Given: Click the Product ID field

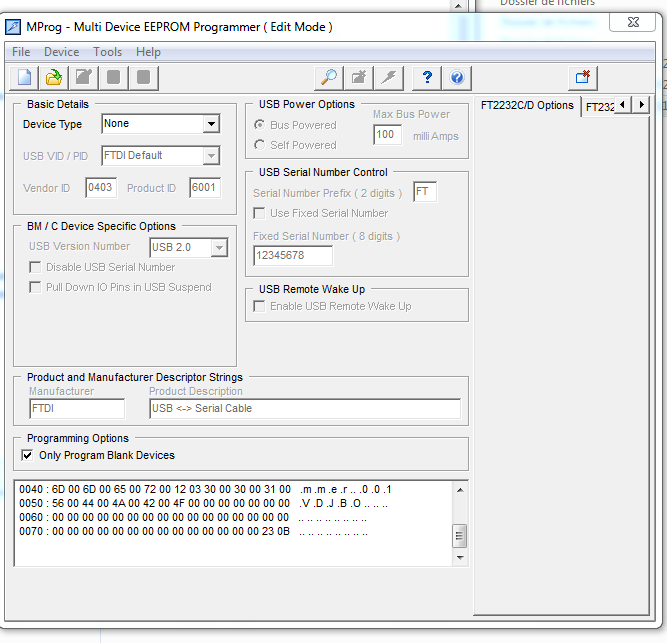Looking at the screenshot, I should pos(205,188).
